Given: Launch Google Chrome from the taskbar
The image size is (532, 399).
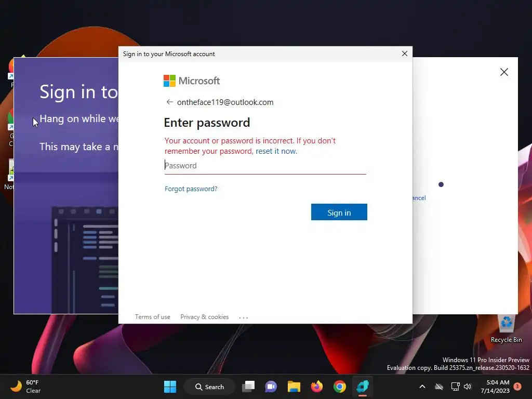Looking at the screenshot, I should (x=340, y=387).
